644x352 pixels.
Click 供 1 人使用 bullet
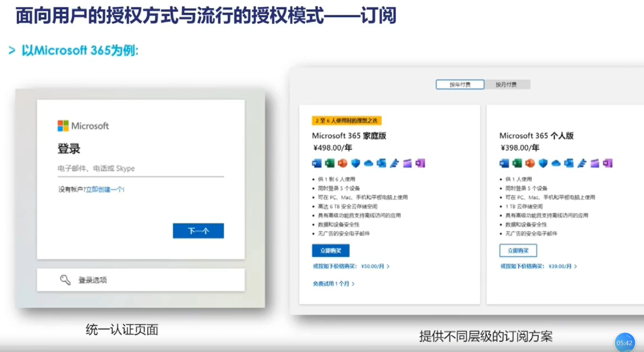pyautogui.click(x=518, y=179)
